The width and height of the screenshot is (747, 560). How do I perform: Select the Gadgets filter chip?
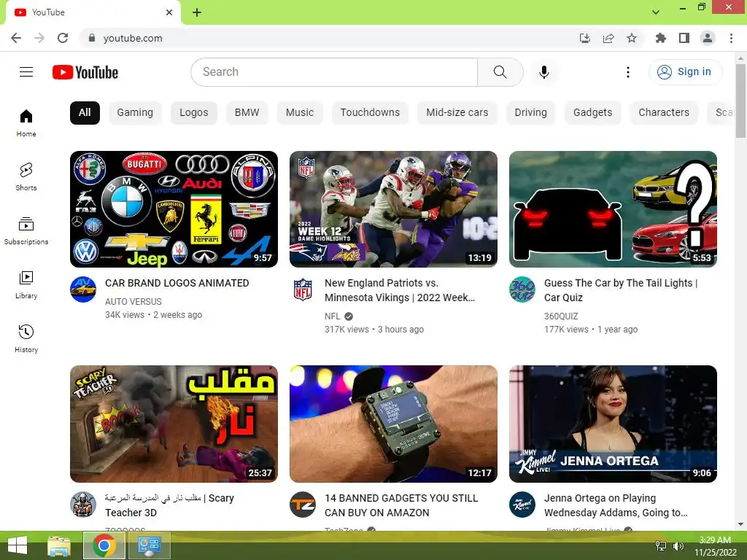[x=592, y=113]
